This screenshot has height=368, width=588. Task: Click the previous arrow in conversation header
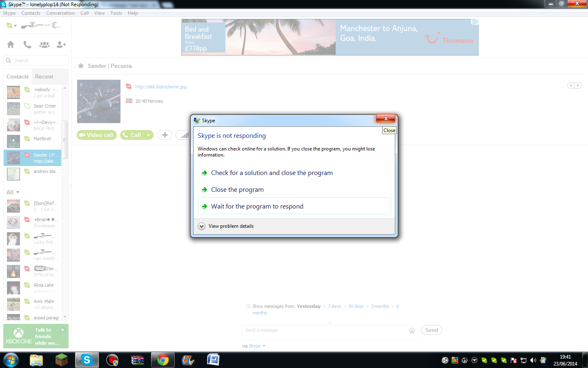click(x=571, y=85)
